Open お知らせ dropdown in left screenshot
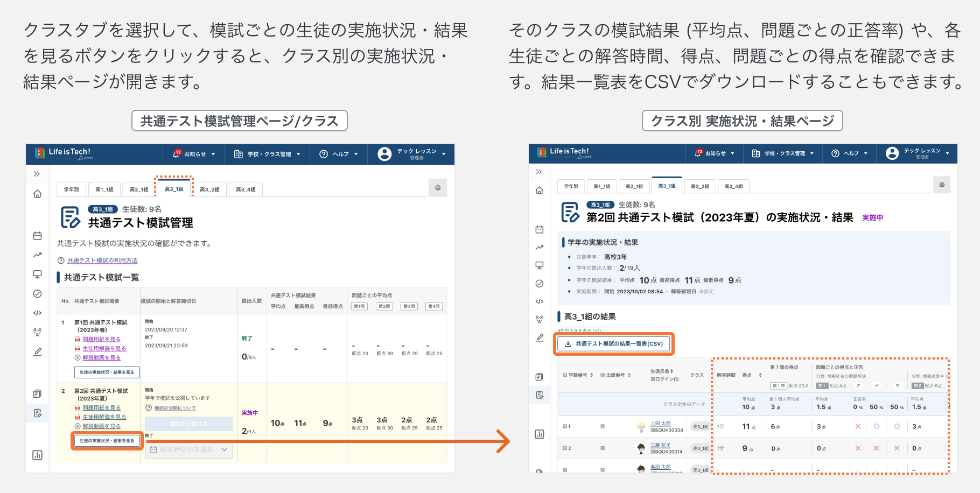 [x=194, y=154]
